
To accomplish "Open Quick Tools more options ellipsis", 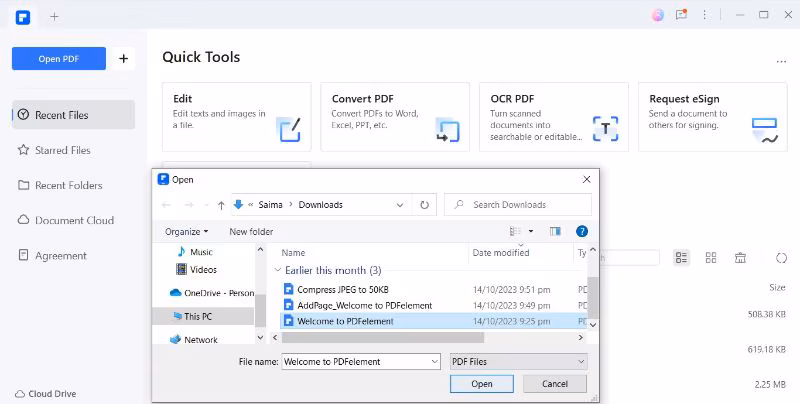I will click(781, 61).
